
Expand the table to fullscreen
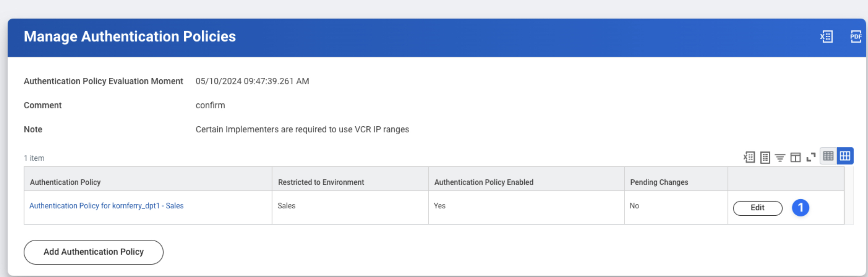pos(811,157)
